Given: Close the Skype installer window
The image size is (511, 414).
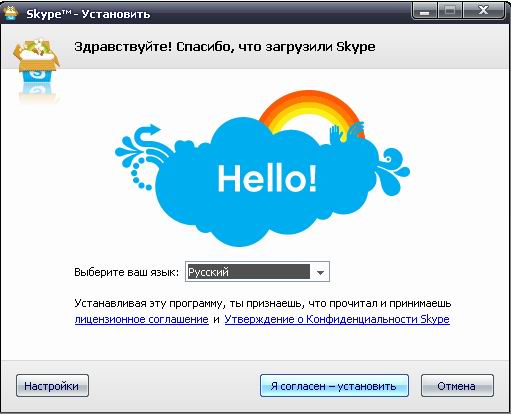Looking at the screenshot, I should [483, 12].
